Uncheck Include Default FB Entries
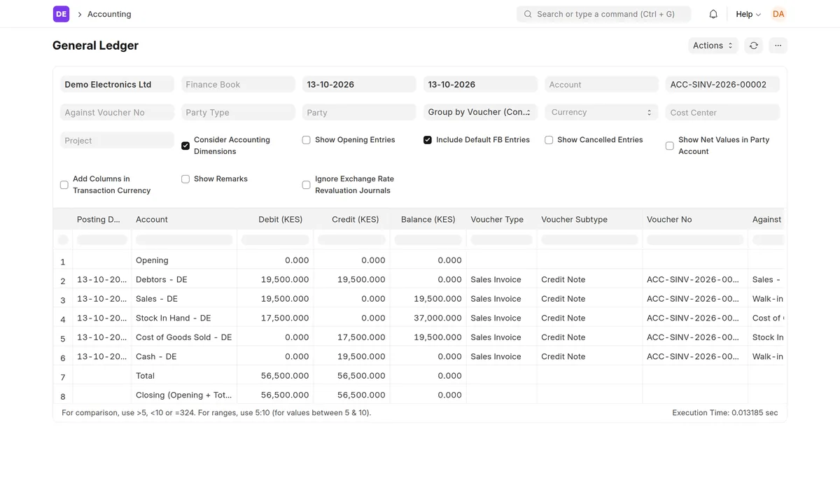Screen dimensions: 840x504 pos(427,140)
